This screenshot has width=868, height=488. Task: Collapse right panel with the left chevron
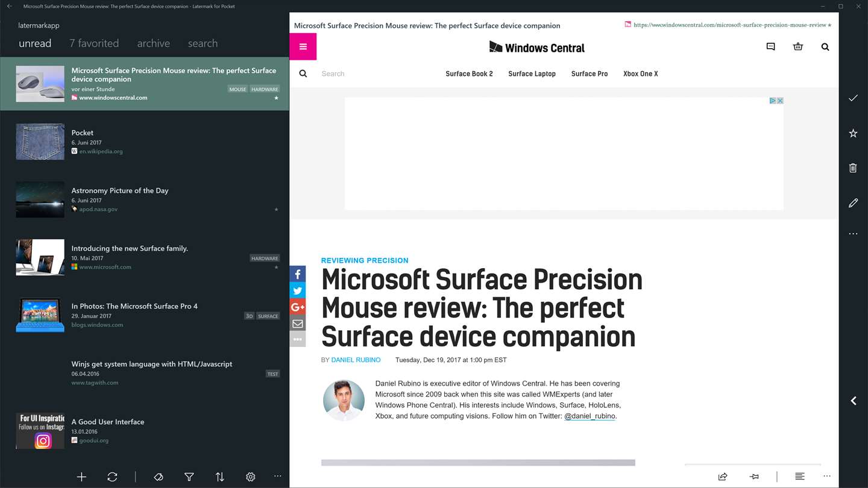854,401
